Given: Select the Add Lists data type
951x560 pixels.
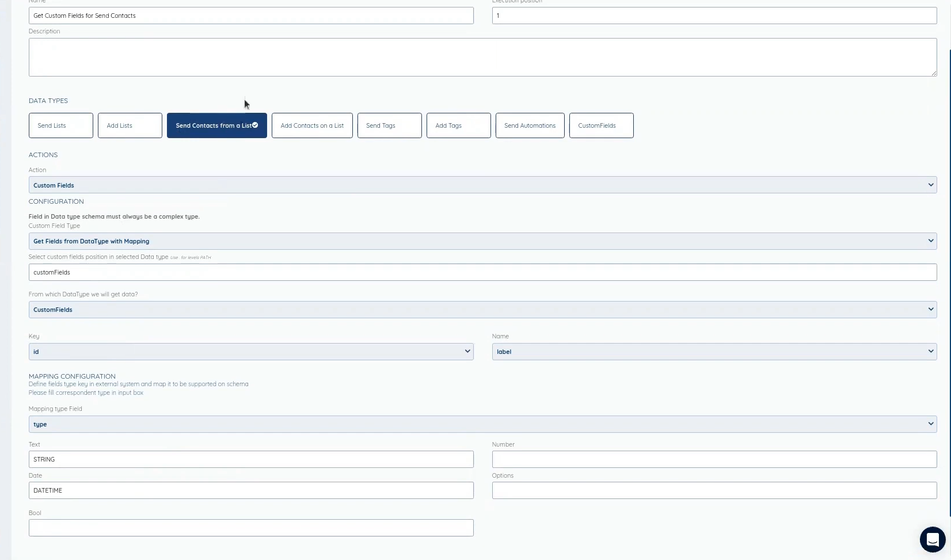Looking at the screenshot, I should pyautogui.click(x=130, y=125).
